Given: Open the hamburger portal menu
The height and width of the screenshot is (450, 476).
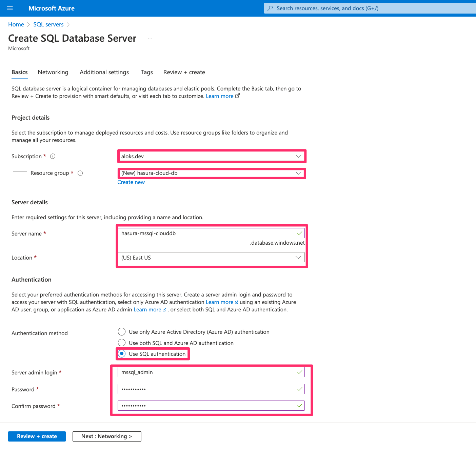Looking at the screenshot, I should coord(10,8).
